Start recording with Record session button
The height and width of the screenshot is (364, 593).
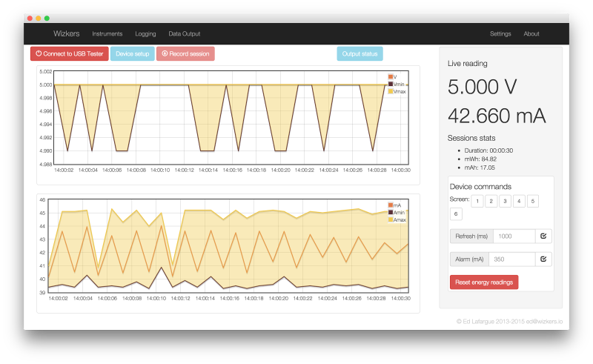(x=185, y=53)
